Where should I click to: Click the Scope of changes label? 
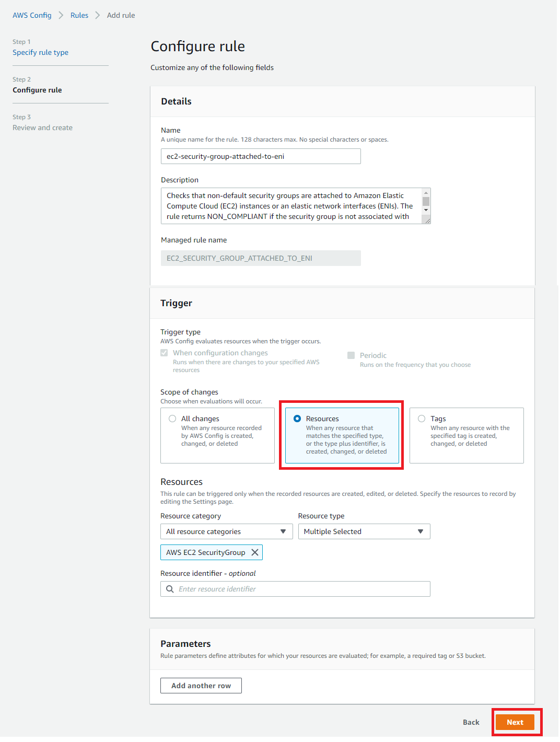pos(189,392)
